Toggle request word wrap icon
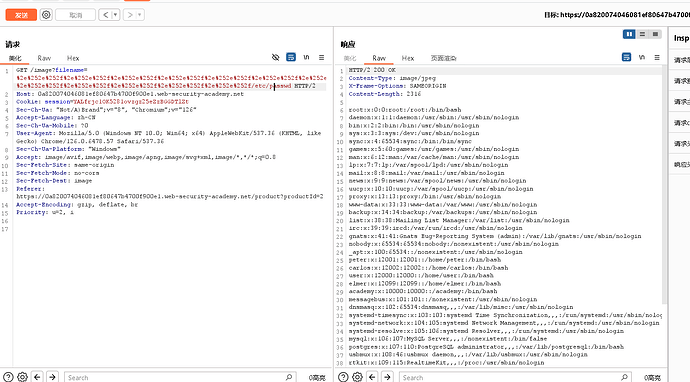 (291, 57)
